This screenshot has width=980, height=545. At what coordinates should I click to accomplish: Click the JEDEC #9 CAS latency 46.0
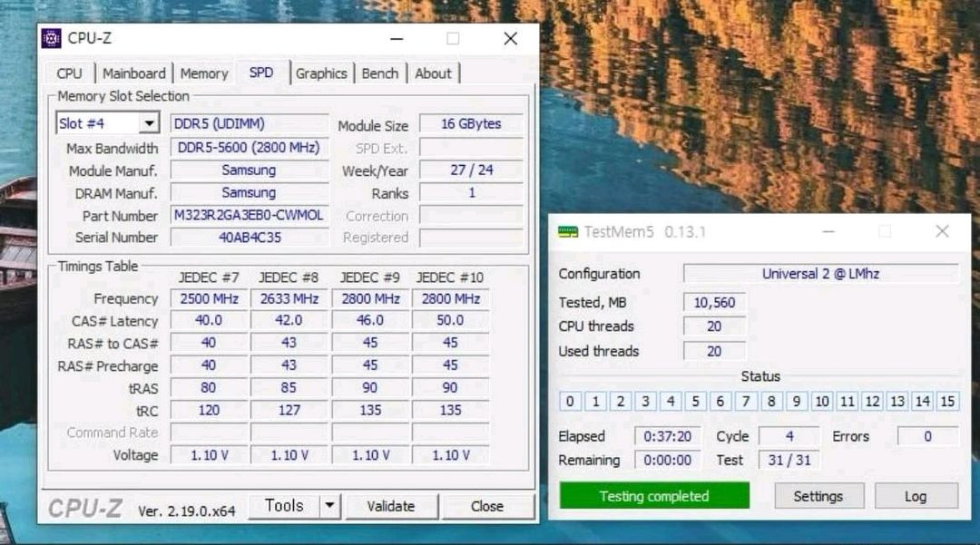pyautogui.click(x=370, y=320)
